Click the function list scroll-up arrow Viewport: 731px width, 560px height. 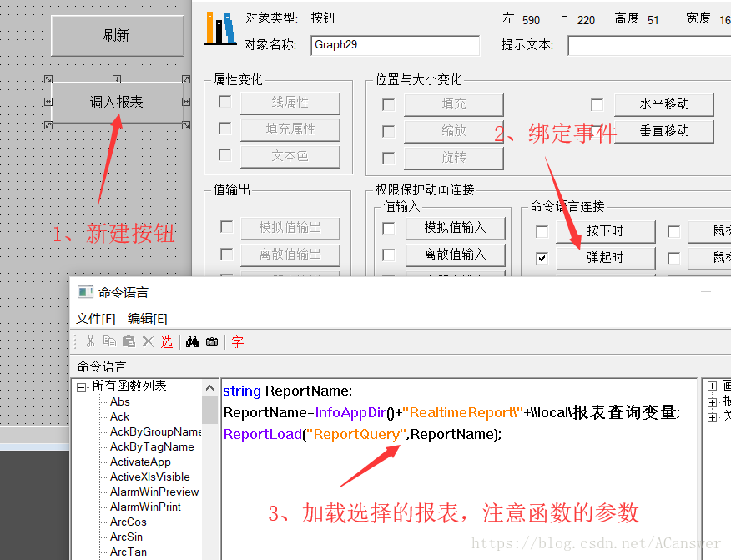209,388
